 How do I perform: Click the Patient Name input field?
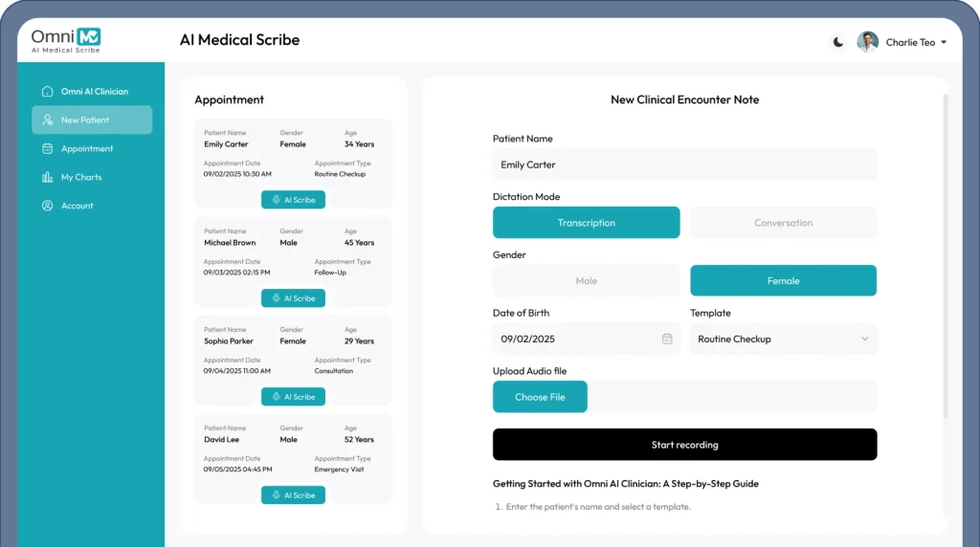[x=684, y=164]
